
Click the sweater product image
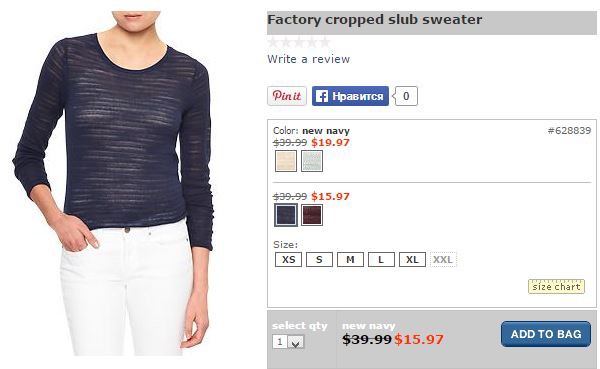pos(113,184)
